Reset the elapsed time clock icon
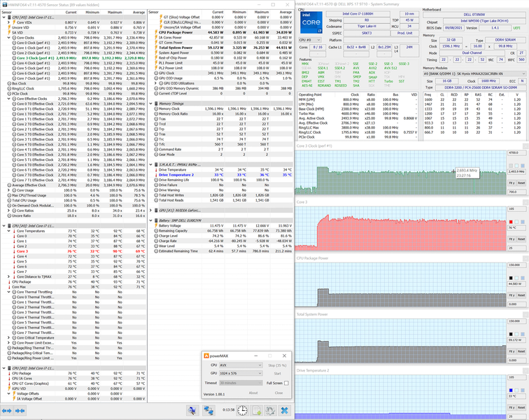Image resolution: width=529 pixels, height=420 pixels. [x=242, y=410]
